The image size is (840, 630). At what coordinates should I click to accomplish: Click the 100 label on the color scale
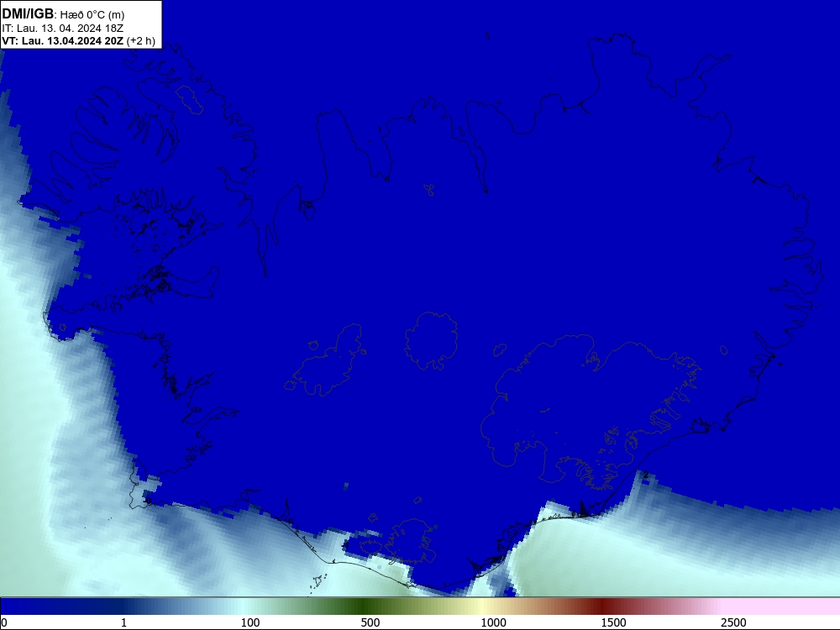pos(250,622)
